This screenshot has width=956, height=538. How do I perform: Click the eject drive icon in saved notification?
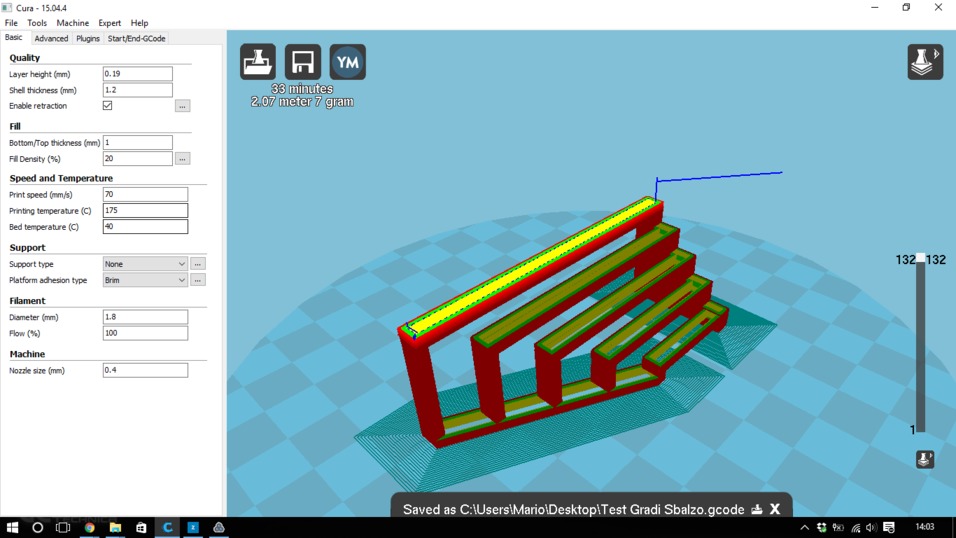(x=757, y=509)
